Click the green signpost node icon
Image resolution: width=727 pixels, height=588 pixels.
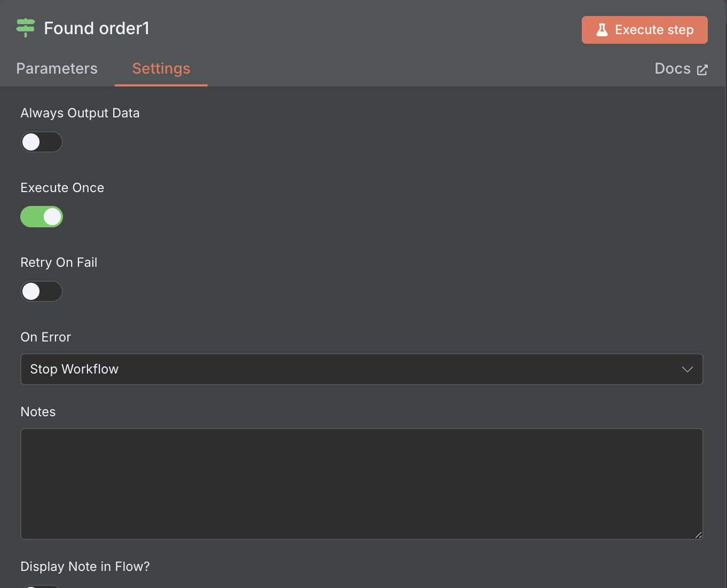(25, 28)
